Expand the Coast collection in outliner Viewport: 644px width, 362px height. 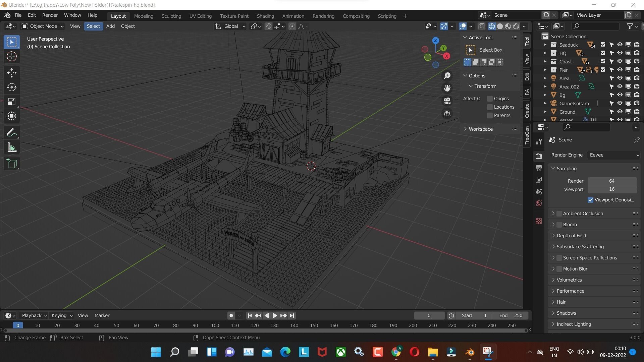point(545,62)
